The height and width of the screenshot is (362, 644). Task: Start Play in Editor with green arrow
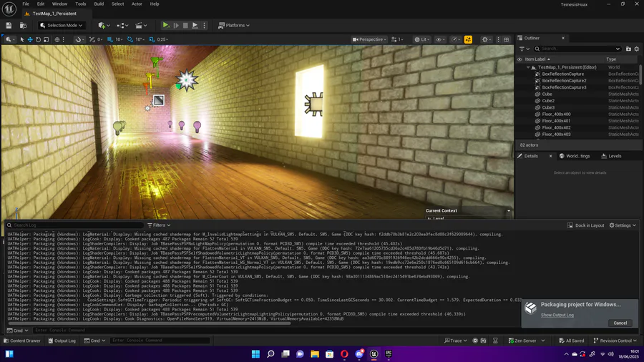point(165,26)
